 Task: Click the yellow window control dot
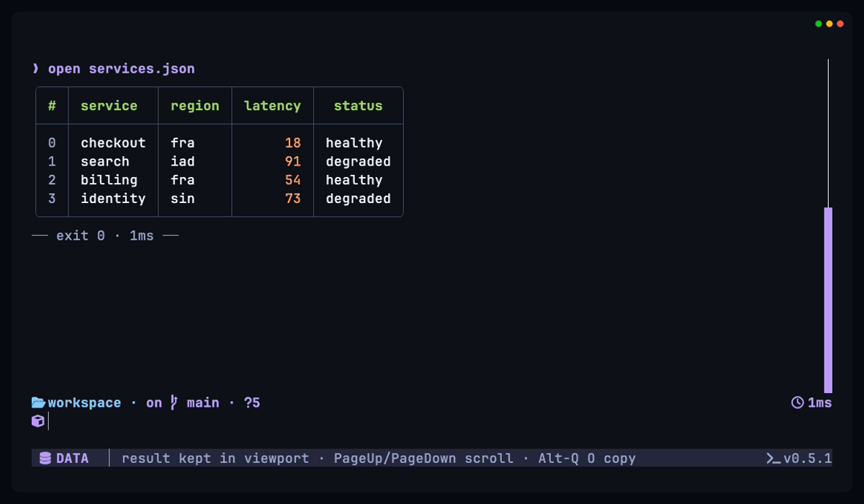point(829,24)
